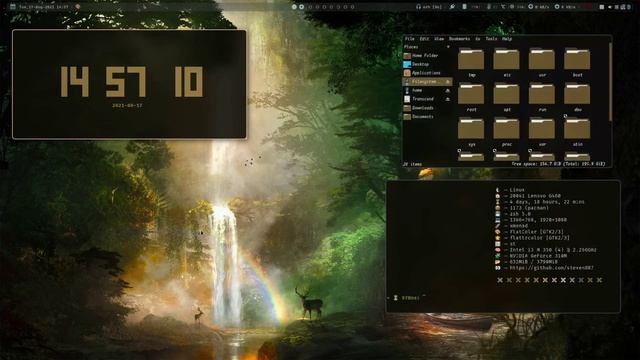Image resolution: width=640 pixels, height=360 pixels.
Task: Eject the Filesystem volume
Action: click(448, 82)
